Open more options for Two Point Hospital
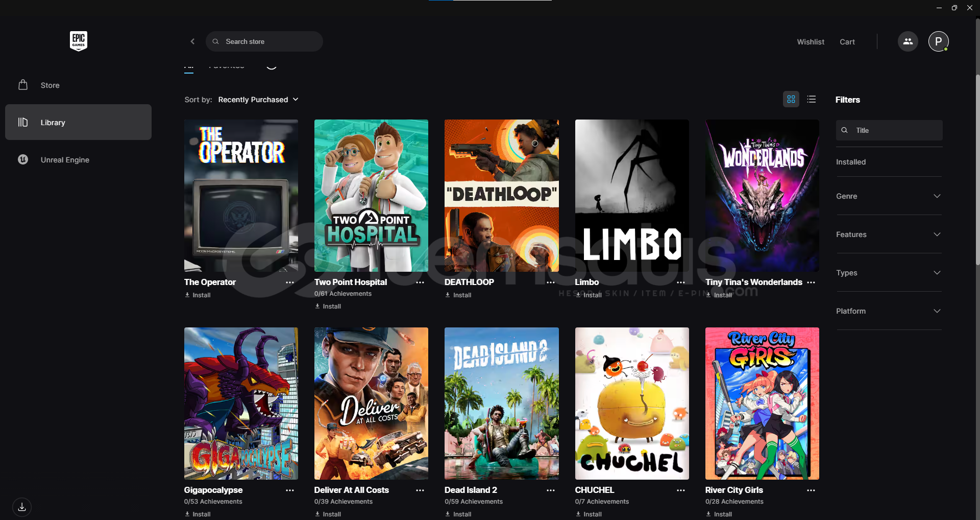The image size is (980, 520). (420, 282)
